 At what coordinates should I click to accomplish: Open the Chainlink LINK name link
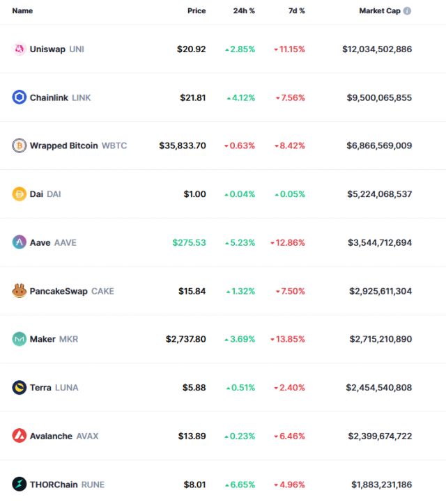point(60,97)
